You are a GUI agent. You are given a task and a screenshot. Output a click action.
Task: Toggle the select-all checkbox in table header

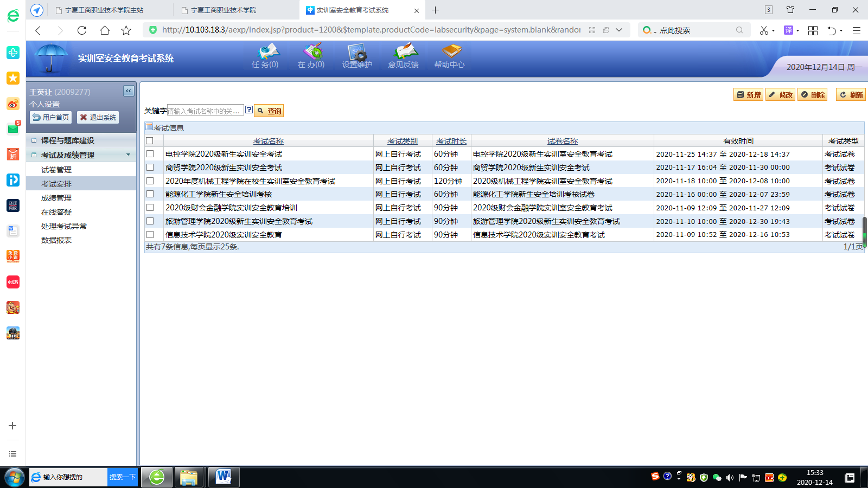(x=150, y=141)
